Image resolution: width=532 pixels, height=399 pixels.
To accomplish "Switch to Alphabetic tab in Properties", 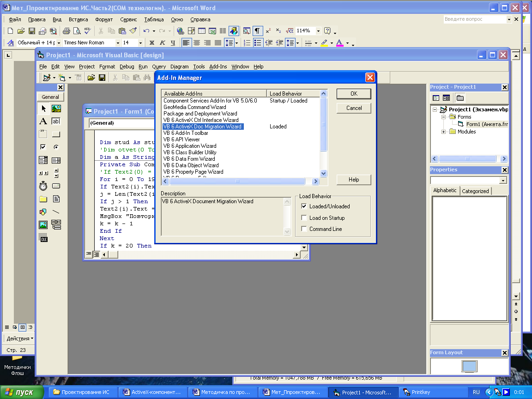I will click(445, 190).
